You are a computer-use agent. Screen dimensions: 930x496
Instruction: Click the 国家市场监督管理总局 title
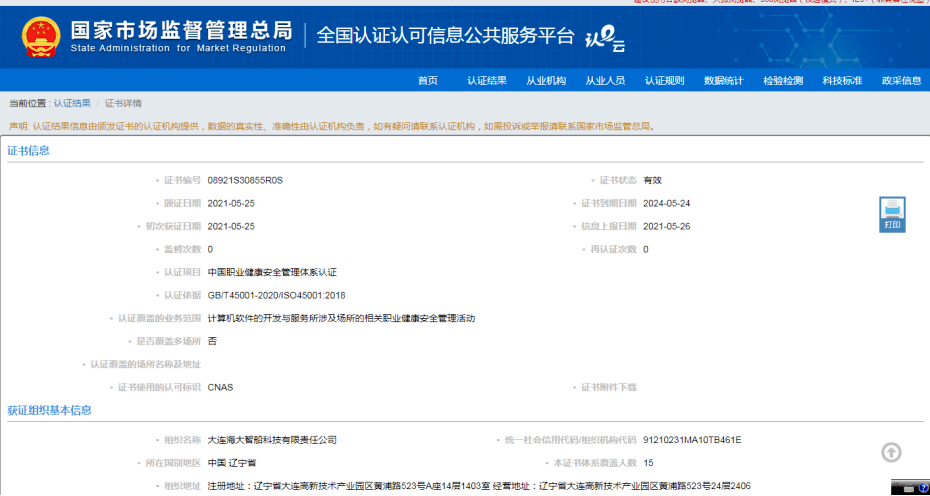[181, 29]
